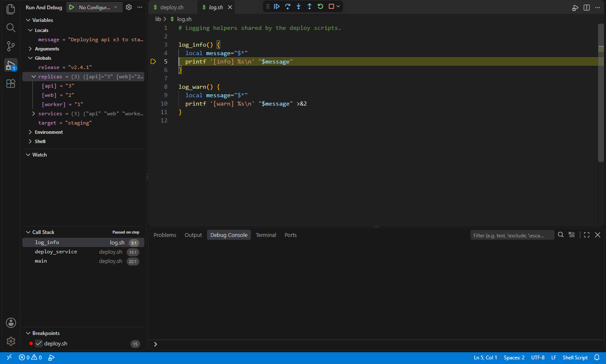Image resolution: width=606 pixels, height=364 pixels.
Task: Close the log.sh editor tab
Action: pos(230,7)
